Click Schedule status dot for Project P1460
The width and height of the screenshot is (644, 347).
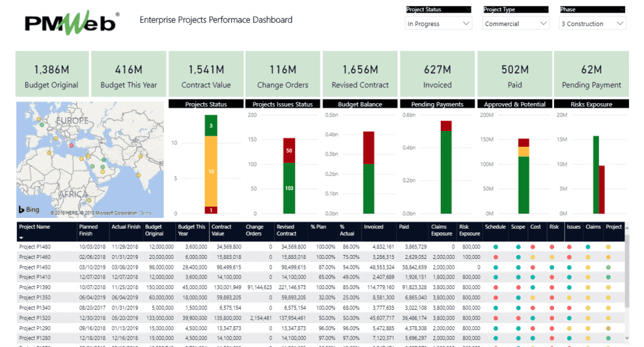[496, 257]
